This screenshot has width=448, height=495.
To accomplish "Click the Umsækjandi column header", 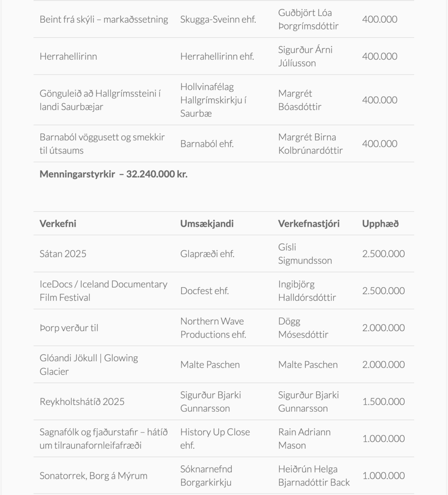I will (x=207, y=224).
